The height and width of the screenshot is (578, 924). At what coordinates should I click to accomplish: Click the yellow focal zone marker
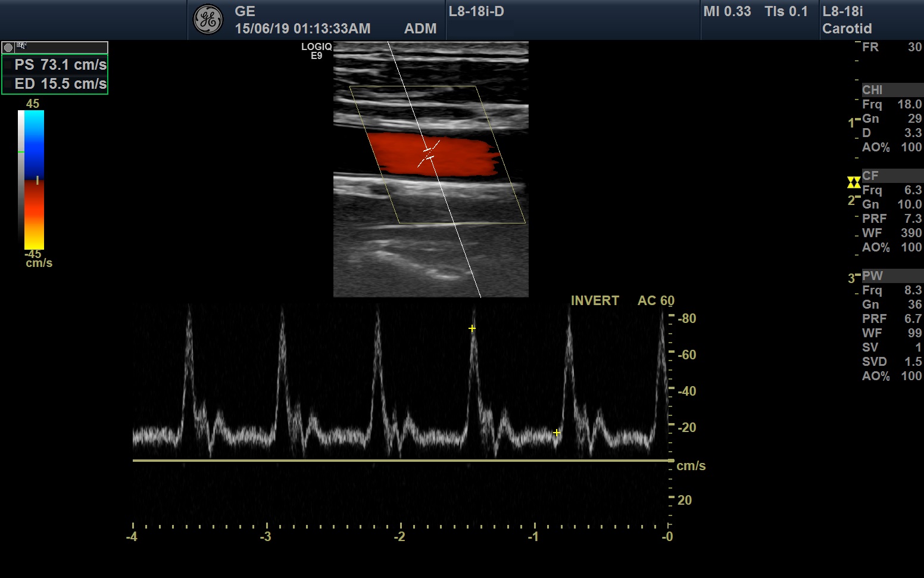[854, 182]
